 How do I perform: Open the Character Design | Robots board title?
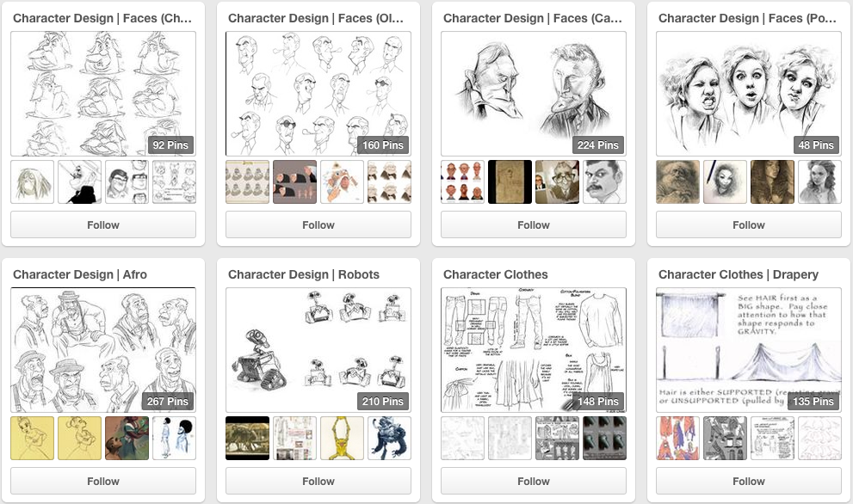point(304,274)
